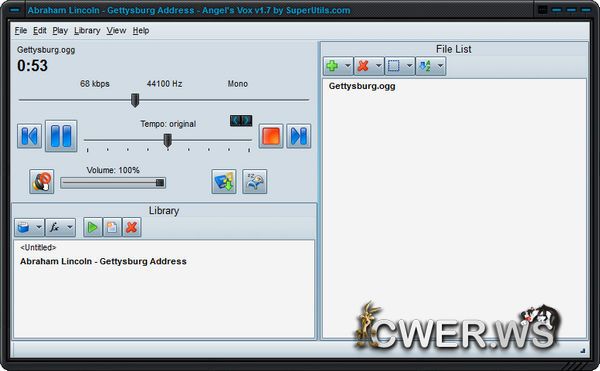Mute audio with the speaker icon
600x371 pixels.
pos(41,182)
